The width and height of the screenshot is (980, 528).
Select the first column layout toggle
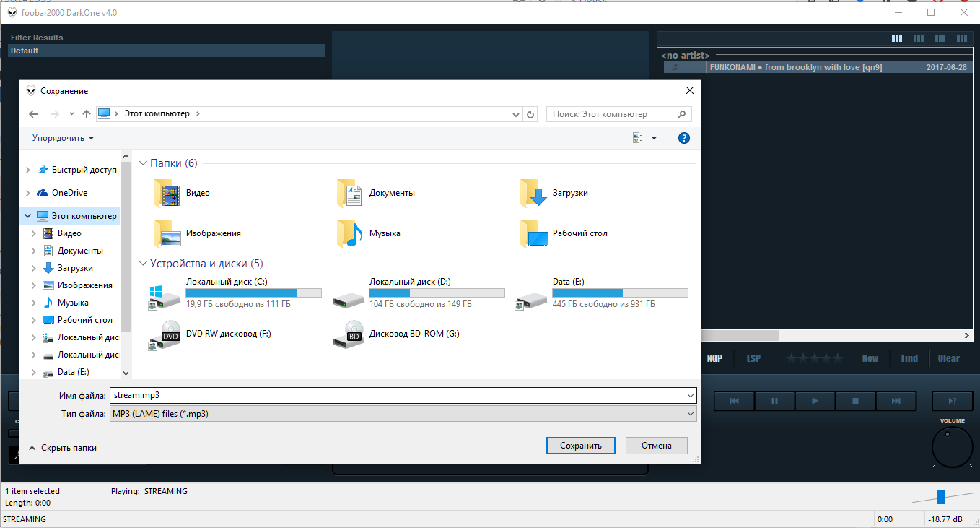[x=897, y=38]
